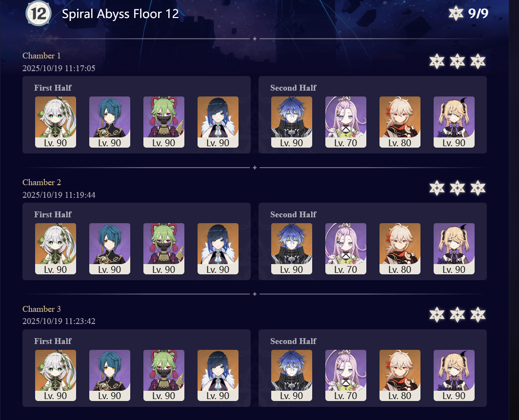Click the last star of Chamber 2
519x420 pixels.
[x=478, y=188]
